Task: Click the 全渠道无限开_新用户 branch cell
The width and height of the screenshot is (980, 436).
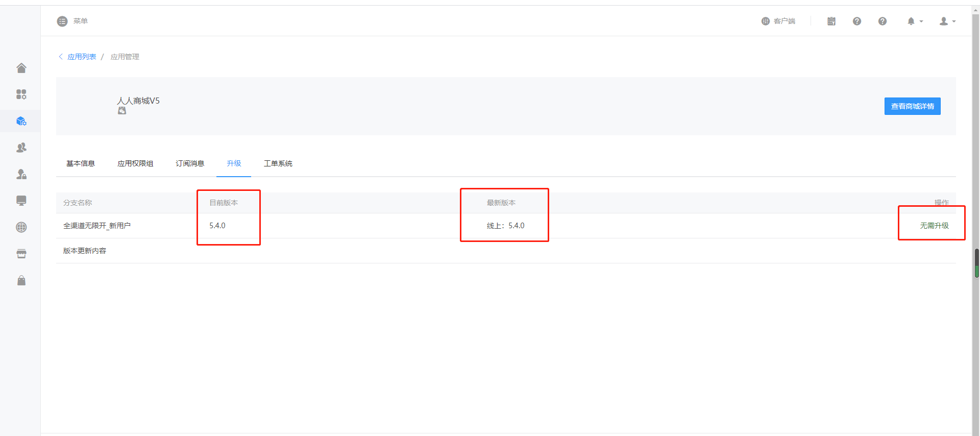Action: (x=97, y=226)
